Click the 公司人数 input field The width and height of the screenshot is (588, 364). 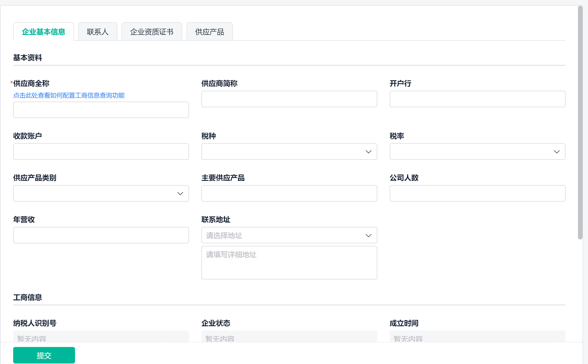click(x=477, y=193)
